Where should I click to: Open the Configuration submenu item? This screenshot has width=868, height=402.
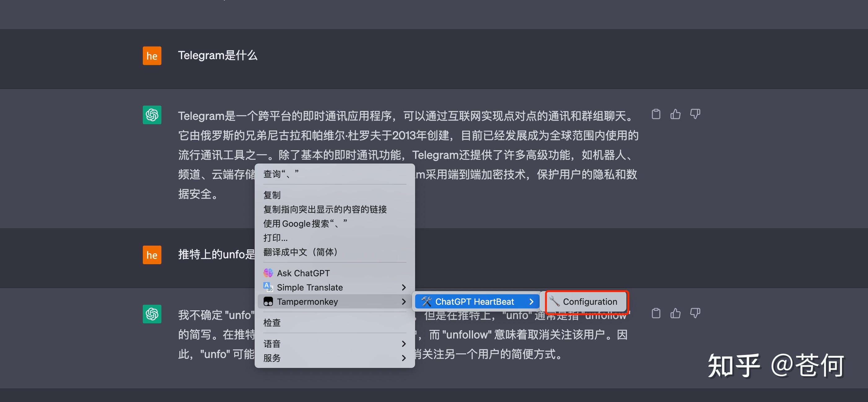click(x=586, y=301)
